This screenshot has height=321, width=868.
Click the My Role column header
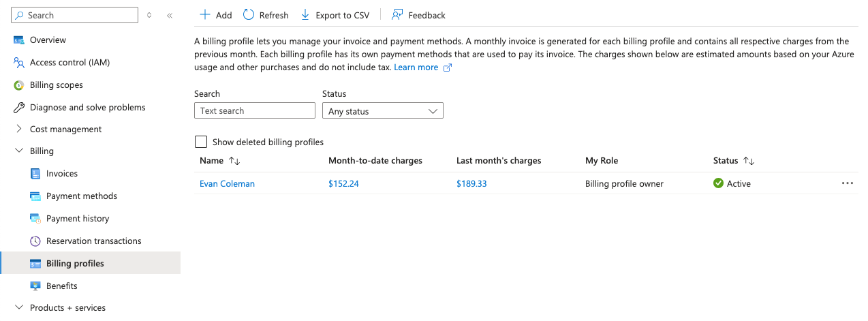tap(602, 161)
